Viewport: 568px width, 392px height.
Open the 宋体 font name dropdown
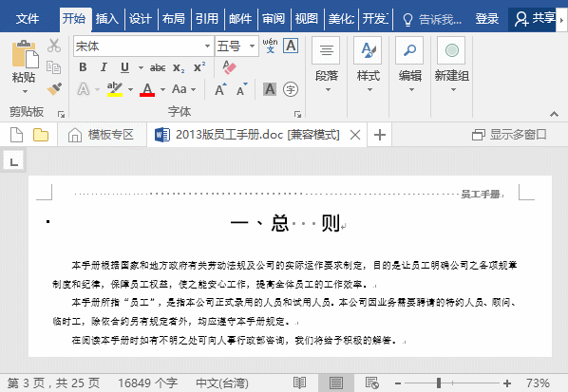tap(207, 46)
